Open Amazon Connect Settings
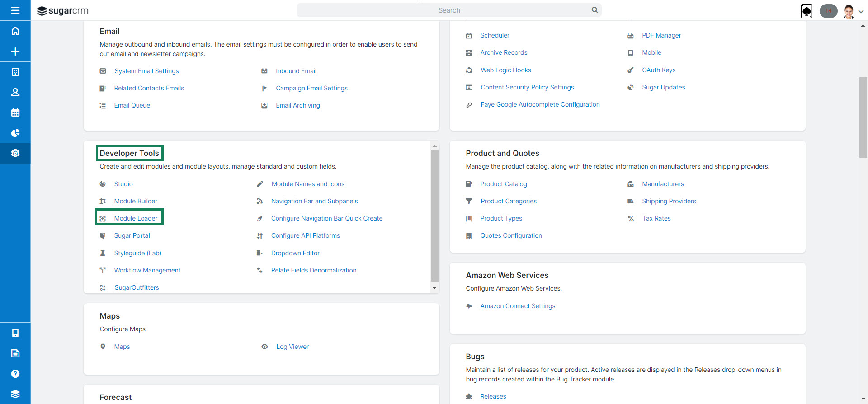 (518, 306)
